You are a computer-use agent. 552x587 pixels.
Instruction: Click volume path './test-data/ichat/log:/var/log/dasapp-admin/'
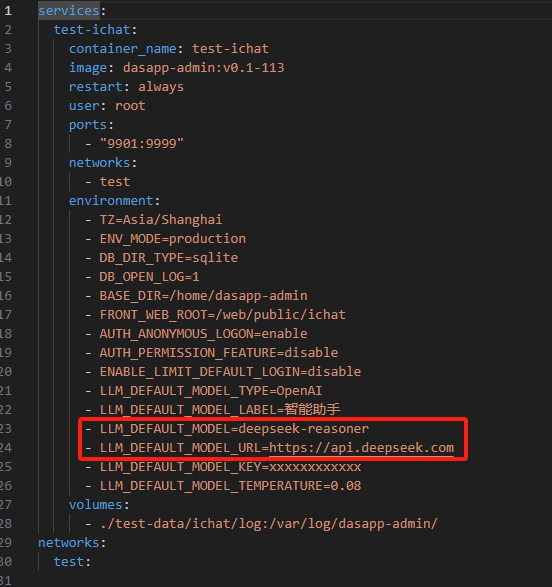[x=269, y=524]
